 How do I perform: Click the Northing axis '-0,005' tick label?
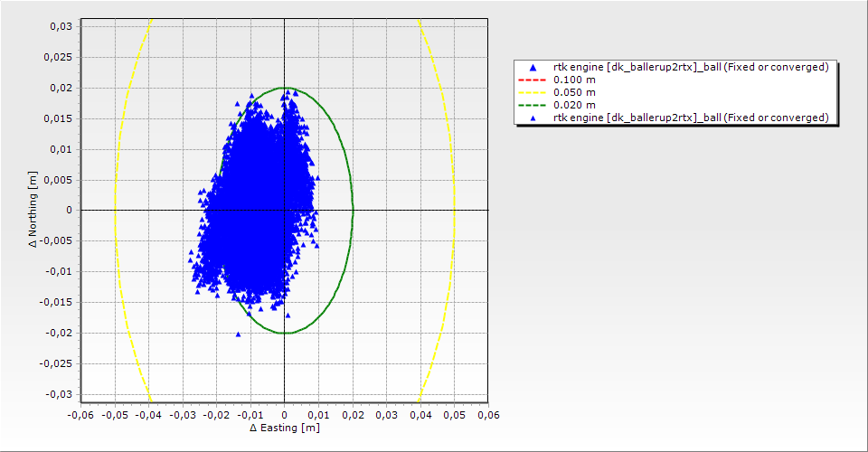point(55,240)
